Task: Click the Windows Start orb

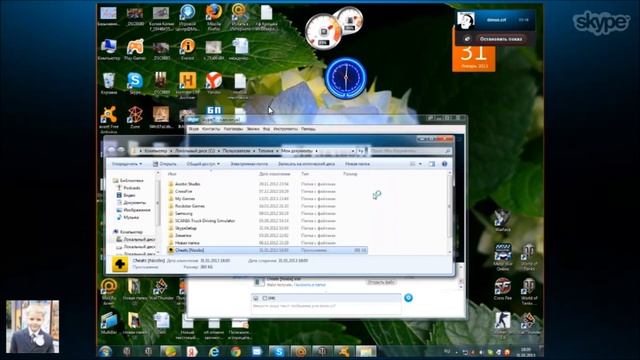Action: tap(105, 351)
